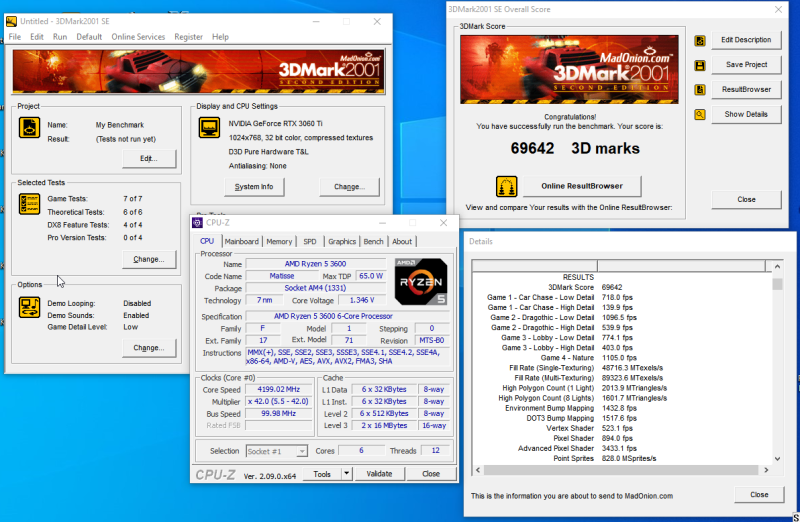Click the 3DMark2001 banner in main window
800x522 pixels.
[198, 71]
